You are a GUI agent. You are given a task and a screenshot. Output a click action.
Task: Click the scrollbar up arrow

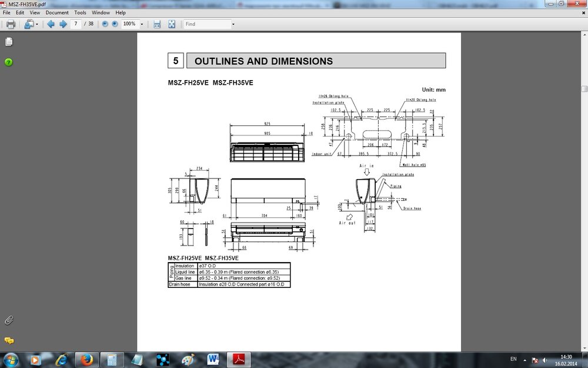[x=584, y=35]
